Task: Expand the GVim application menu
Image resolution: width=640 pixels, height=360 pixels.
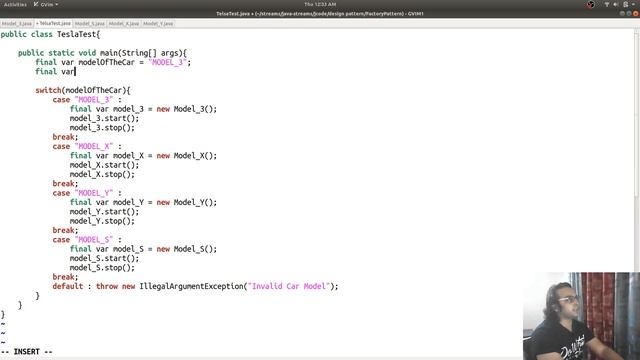Action: pyautogui.click(x=46, y=4)
